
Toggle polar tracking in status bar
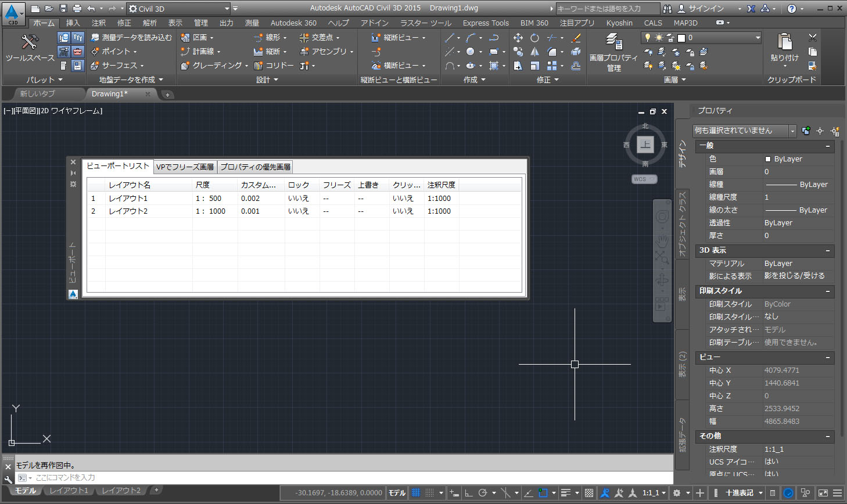point(483,493)
